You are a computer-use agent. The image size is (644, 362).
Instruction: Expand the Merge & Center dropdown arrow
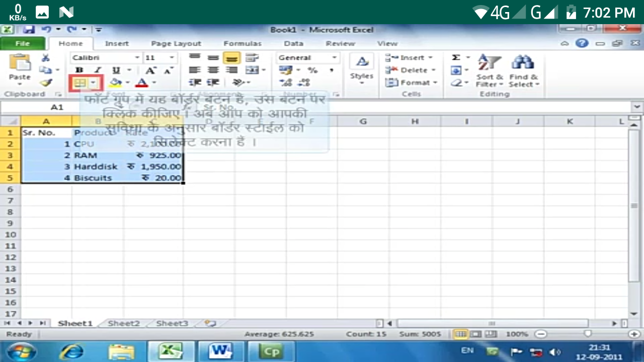click(x=264, y=70)
